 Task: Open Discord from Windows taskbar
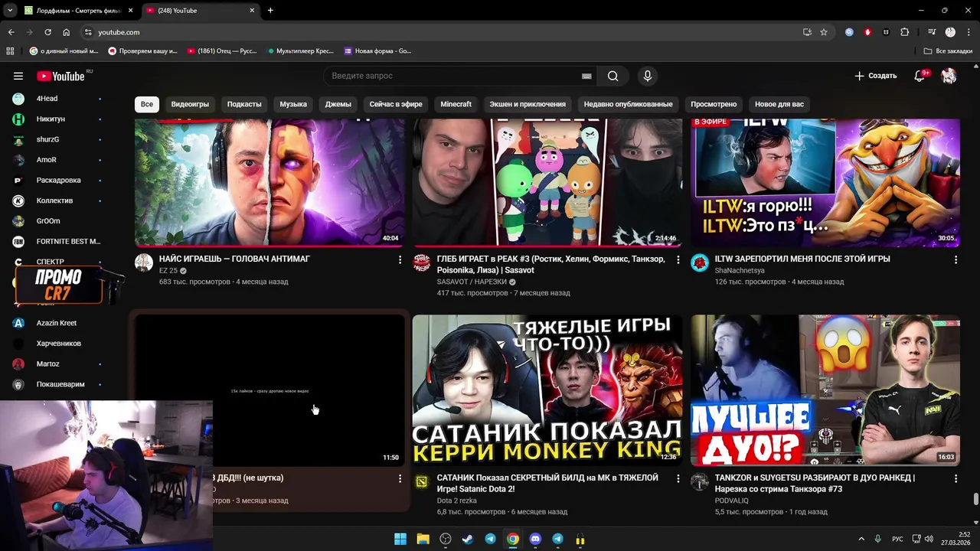pyautogui.click(x=535, y=539)
